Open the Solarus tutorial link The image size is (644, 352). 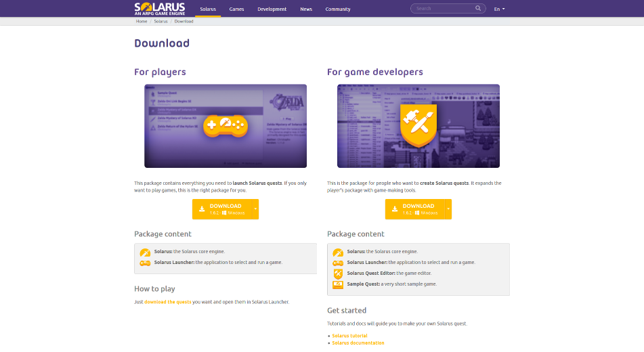point(349,336)
